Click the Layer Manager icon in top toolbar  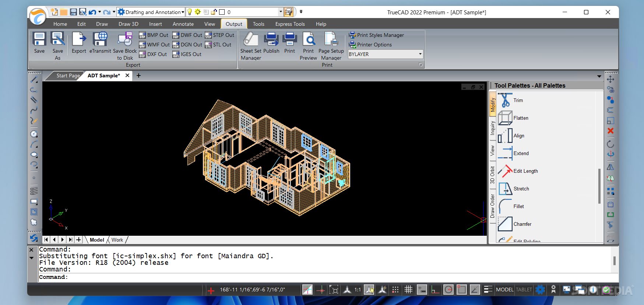click(289, 12)
